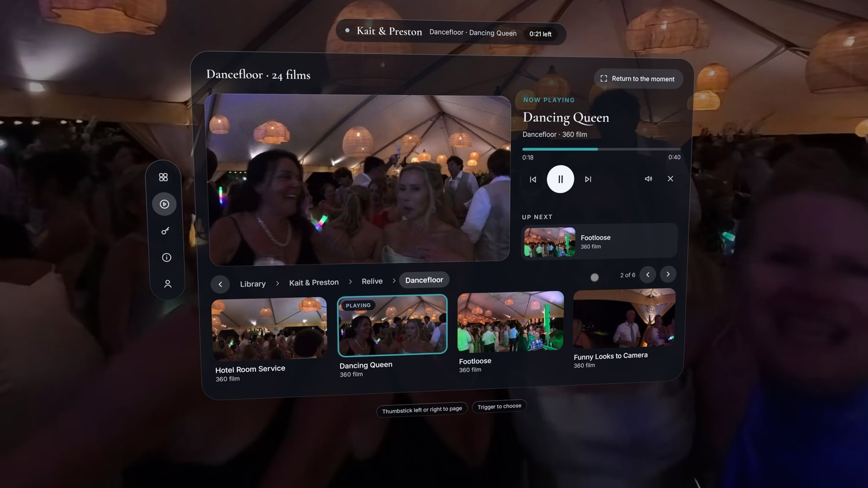This screenshot has width=868, height=488.
Task: Click the large Dancing Queen video preview
Action: tap(358, 179)
